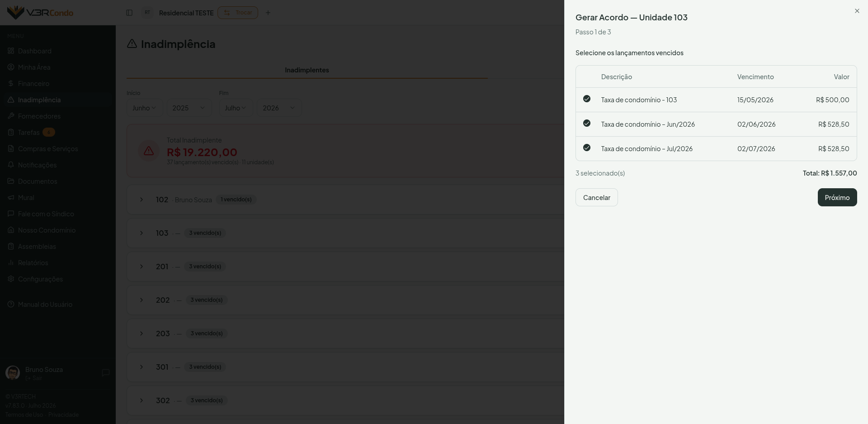868x424 pixels.
Task: Click the Trocar condominium button
Action: tap(238, 13)
